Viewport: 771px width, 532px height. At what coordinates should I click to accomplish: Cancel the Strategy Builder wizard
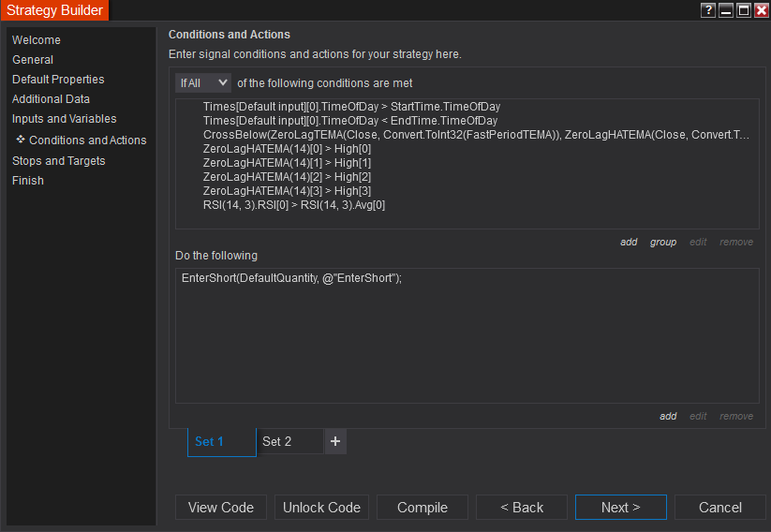click(x=720, y=508)
